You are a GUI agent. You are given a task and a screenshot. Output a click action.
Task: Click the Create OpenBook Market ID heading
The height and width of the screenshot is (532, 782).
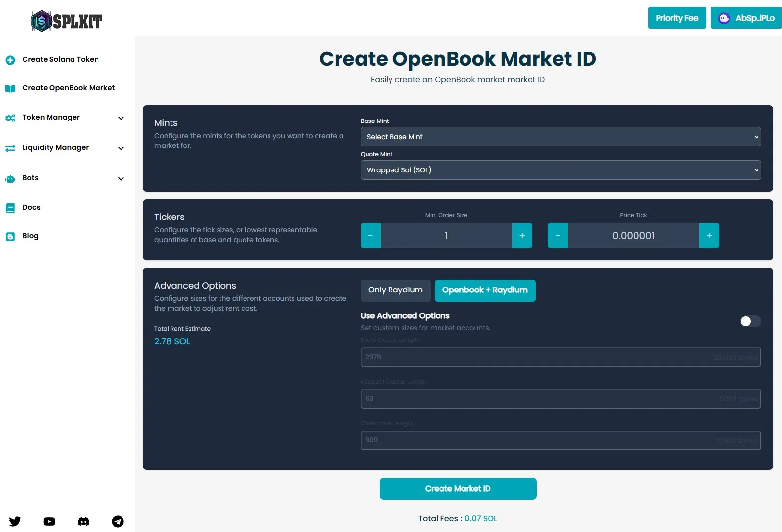tap(458, 59)
